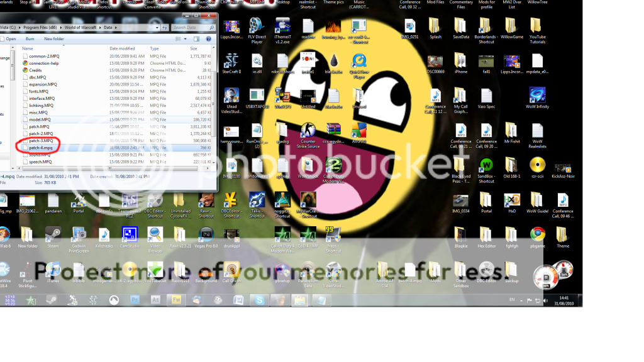
Task: Open the FLV Direct Player desktop shortcut
Action: pos(257,31)
